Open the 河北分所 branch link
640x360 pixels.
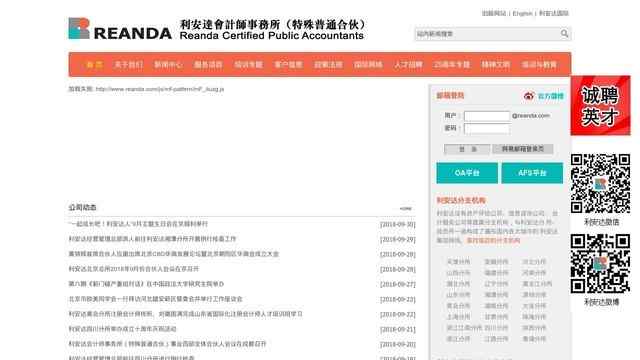[534, 262]
